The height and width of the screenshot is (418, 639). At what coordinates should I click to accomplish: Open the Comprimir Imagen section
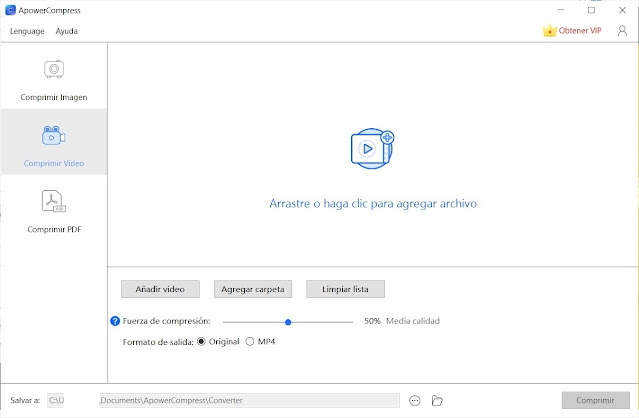point(54,76)
